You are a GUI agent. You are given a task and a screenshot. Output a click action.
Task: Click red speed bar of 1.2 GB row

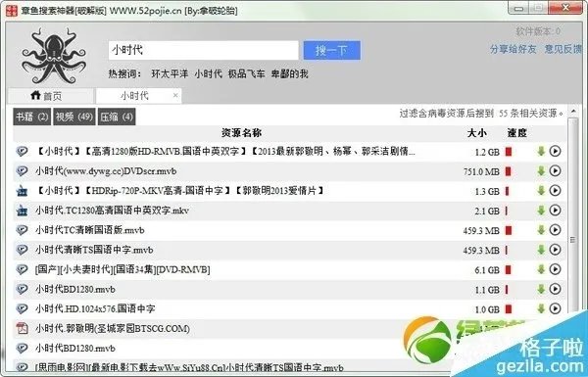[509, 152]
